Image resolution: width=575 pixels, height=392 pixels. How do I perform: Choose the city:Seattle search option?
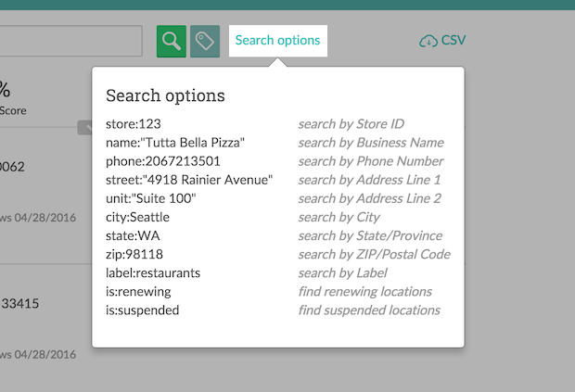tap(138, 217)
